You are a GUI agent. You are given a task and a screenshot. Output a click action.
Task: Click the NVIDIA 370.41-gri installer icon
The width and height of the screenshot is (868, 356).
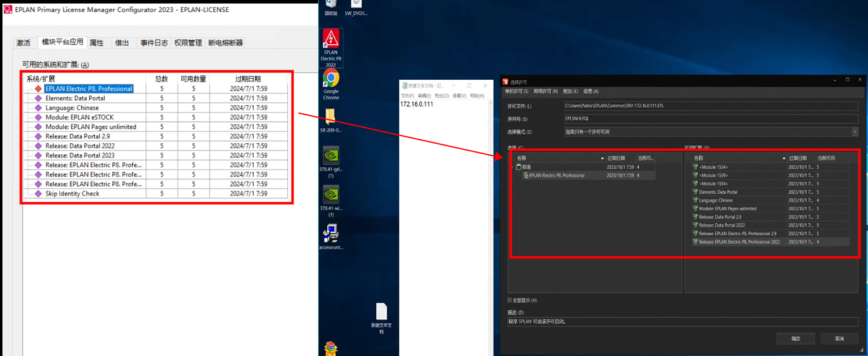tap(331, 155)
